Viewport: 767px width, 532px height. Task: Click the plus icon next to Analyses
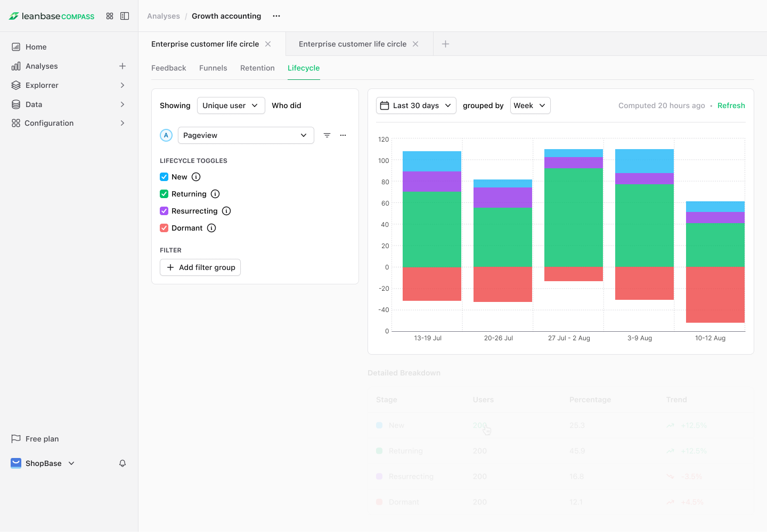pyautogui.click(x=123, y=66)
